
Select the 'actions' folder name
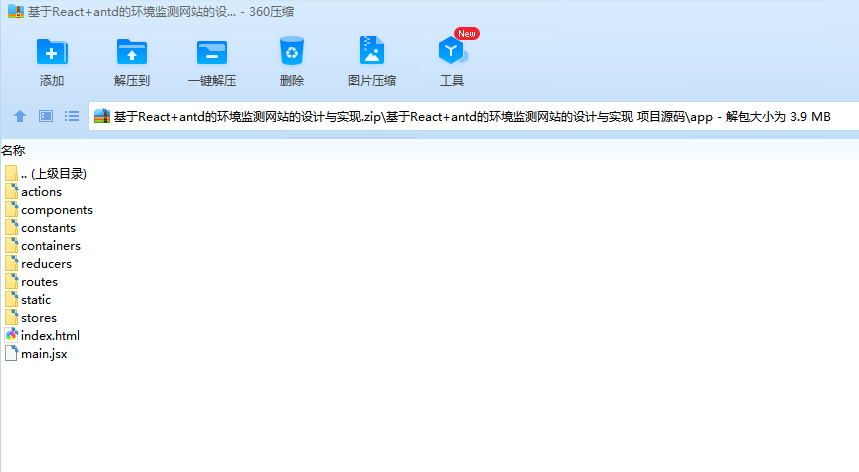[x=41, y=192]
